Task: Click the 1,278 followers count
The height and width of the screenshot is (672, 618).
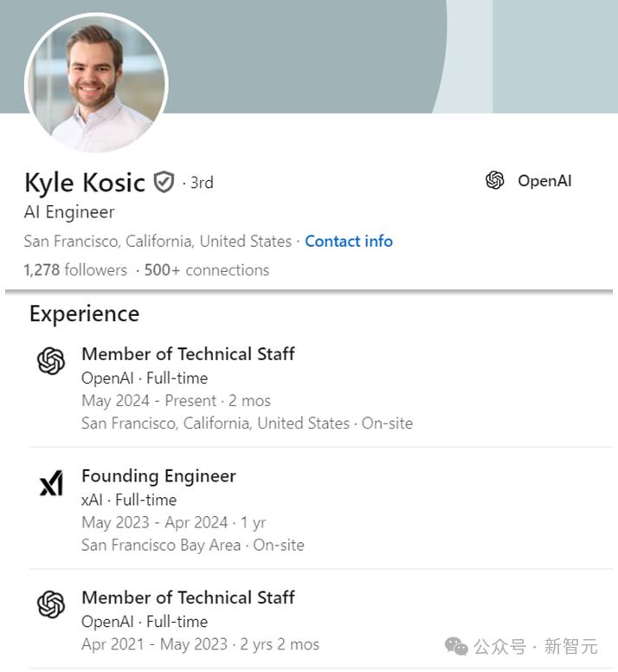Action: pyautogui.click(x=75, y=269)
